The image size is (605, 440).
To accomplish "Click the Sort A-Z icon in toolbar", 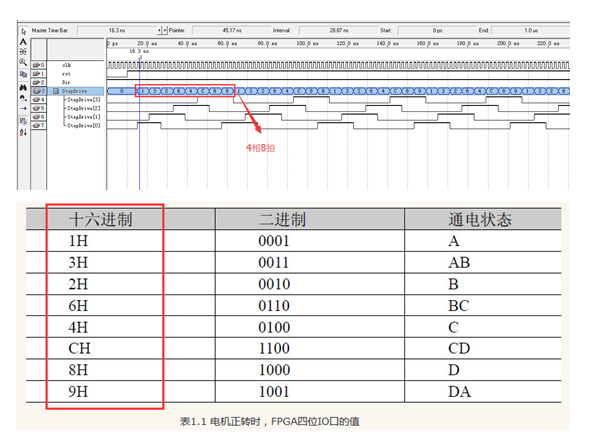I will (x=23, y=131).
